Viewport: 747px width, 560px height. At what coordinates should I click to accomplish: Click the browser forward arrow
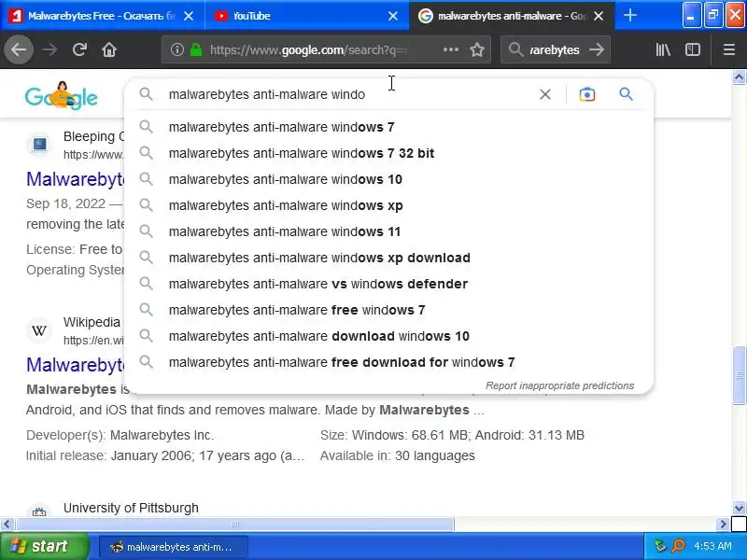coord(49,49)
